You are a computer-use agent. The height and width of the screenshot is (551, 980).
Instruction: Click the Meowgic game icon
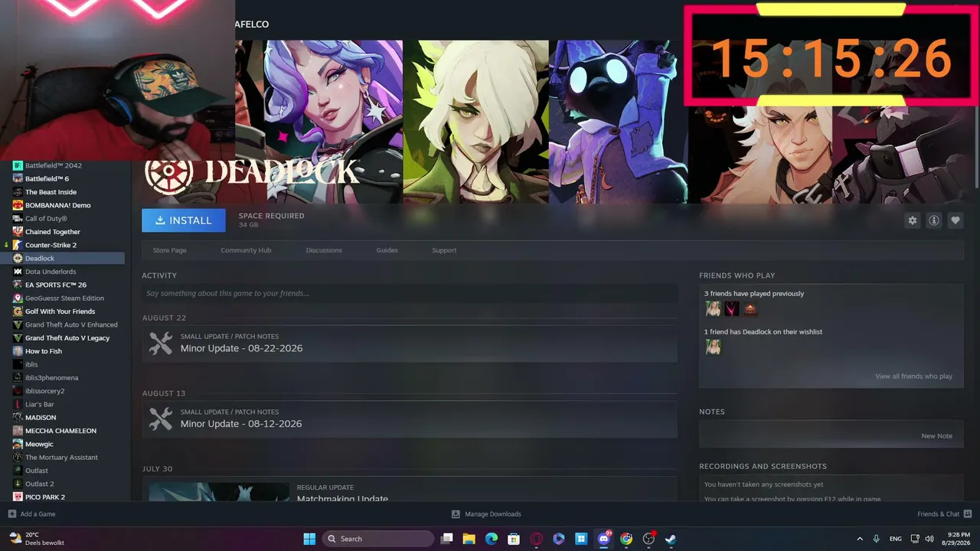pyautogui.click(x=18, y=444)
